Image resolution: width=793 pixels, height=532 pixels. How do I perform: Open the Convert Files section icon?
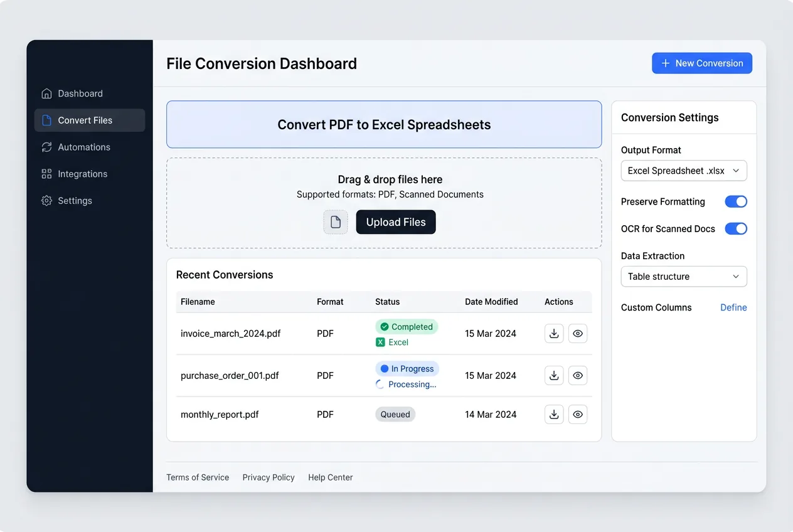46,120
